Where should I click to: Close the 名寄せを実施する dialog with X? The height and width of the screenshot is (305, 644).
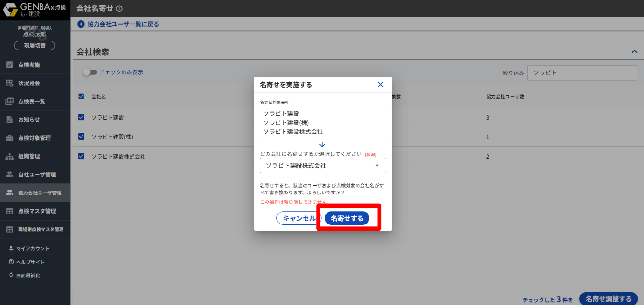(380, 85)
